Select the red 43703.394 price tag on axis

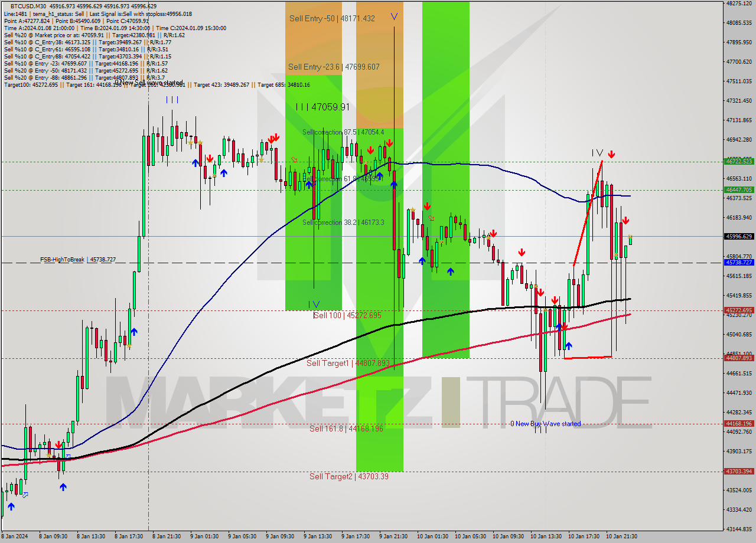click(x=738, y=471)
